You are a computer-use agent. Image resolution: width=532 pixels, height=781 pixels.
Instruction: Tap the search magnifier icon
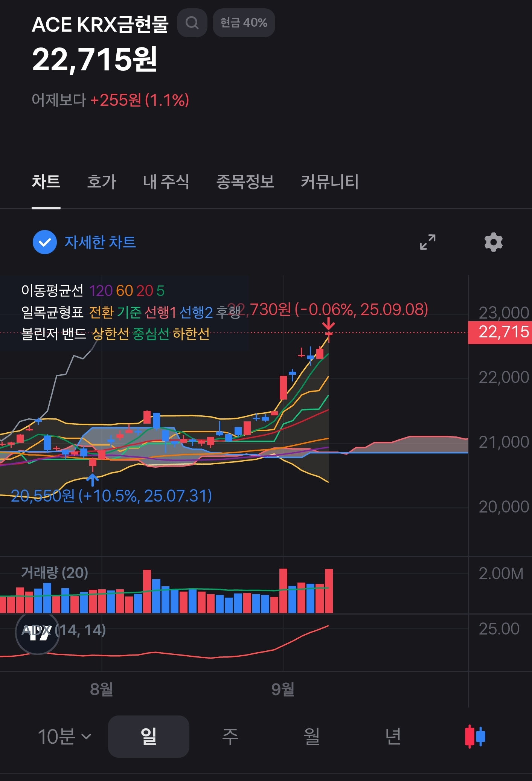[192, 23]
